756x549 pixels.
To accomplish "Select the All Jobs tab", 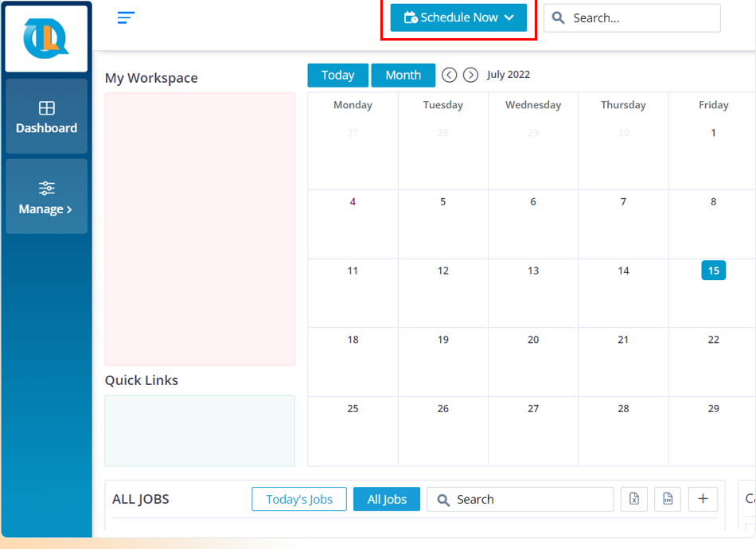I will pyautogui.click(x=387, y=499).
